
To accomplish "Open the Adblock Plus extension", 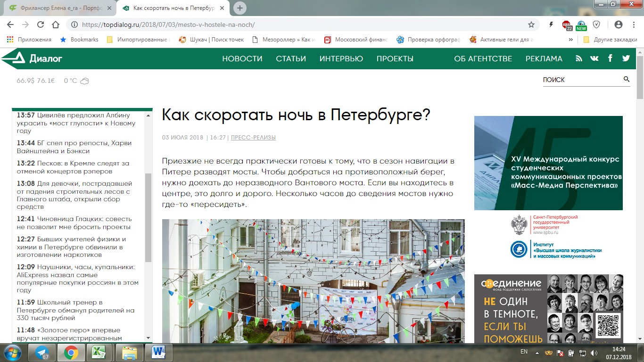I will click(x=567, y=25).
